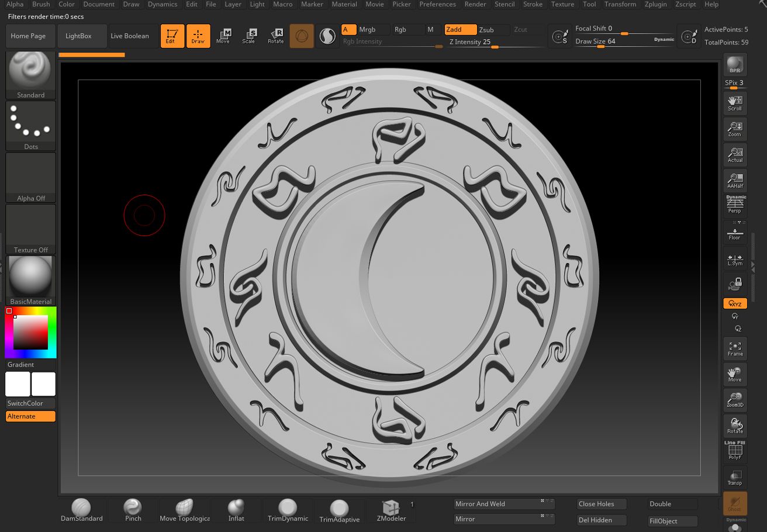Open the Standard brush picker

[30, 75]
